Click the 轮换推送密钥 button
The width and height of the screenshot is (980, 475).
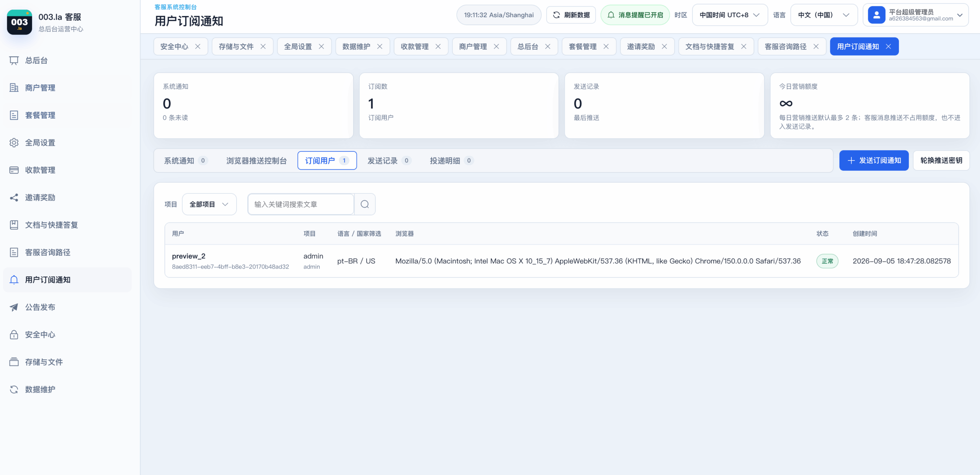pyautogui.click(x=941, y=161)
